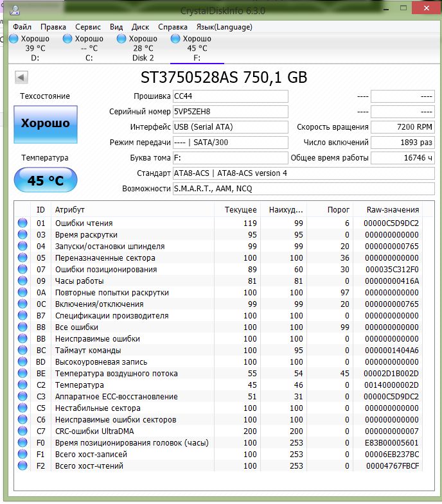Viewport: 442px width, 504px height.
Task: Open the Сервис menu
Action: pos(88,27)
